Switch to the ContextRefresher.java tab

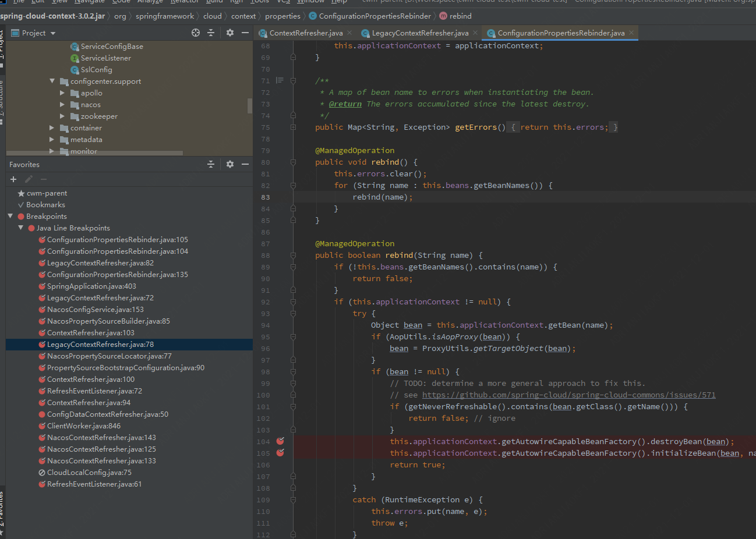point(306,33)
